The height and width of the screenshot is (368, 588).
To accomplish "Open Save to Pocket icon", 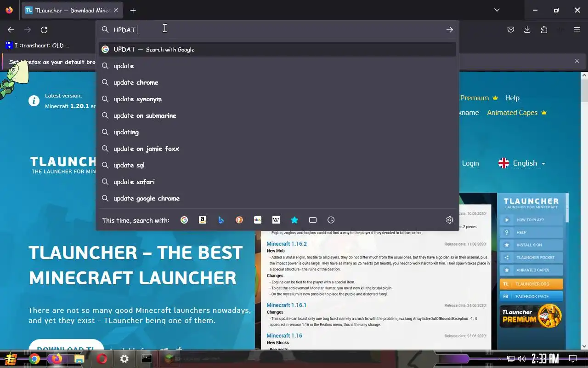I will 511,29.
